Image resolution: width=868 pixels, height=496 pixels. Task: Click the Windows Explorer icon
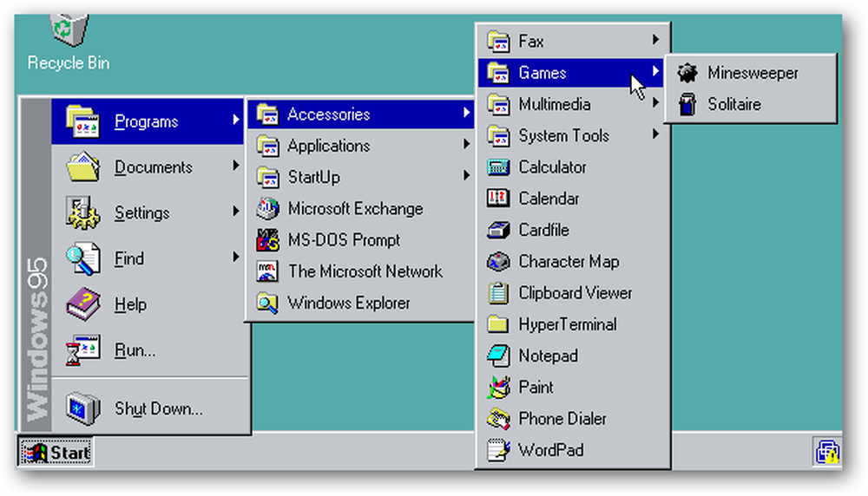click(268, 303)
